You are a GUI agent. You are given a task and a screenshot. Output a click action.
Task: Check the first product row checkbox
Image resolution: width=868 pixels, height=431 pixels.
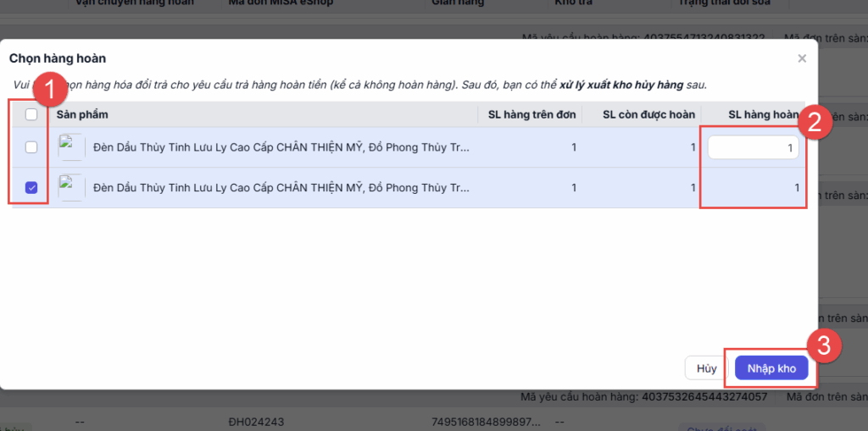pyautogui.click(x=31, y=147)
